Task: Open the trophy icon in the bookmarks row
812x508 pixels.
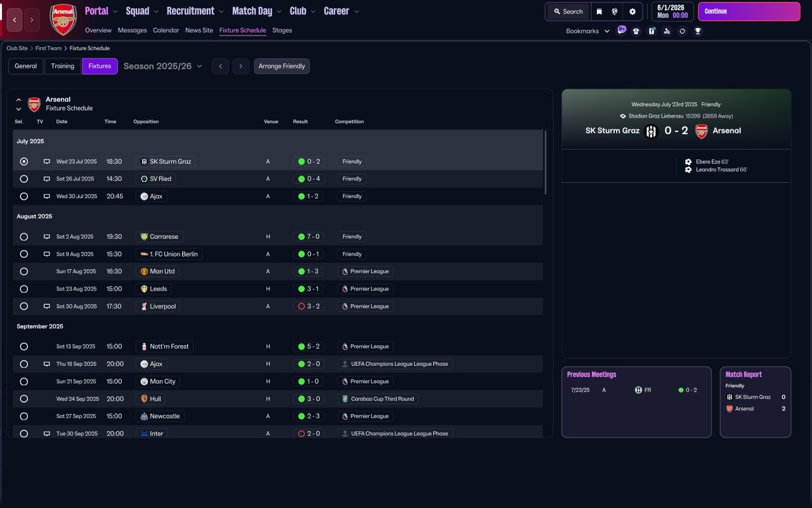Action: 698,31
